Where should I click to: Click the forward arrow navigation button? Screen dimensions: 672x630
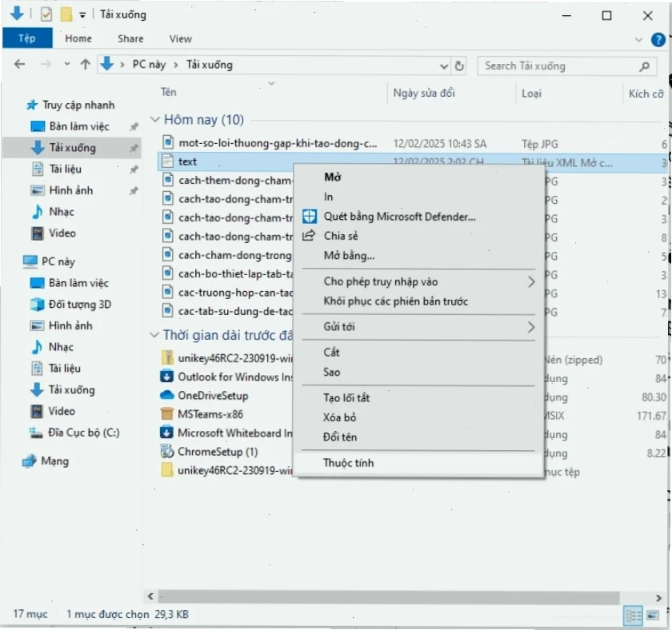46,65
